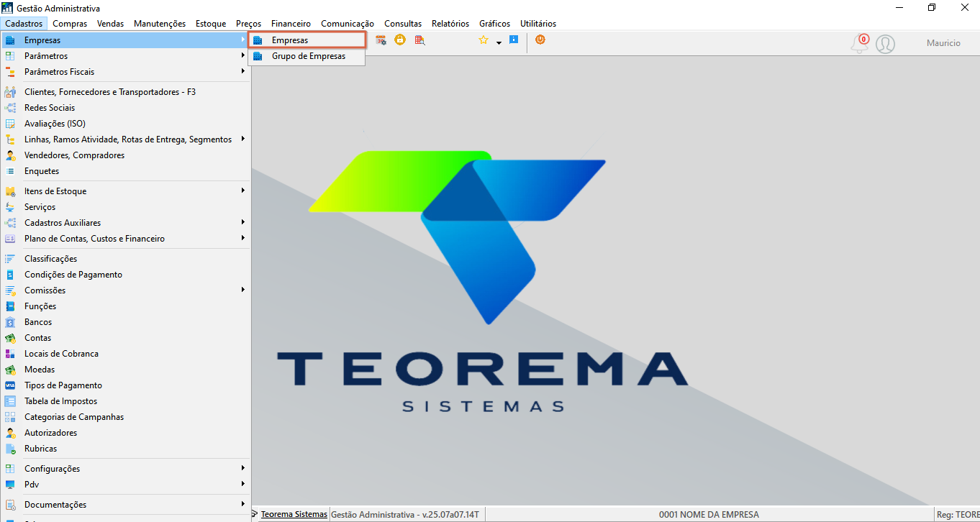Expand the Pdv submenu arrow
This screenshot has height=522, width=980.
pos(244,484)
